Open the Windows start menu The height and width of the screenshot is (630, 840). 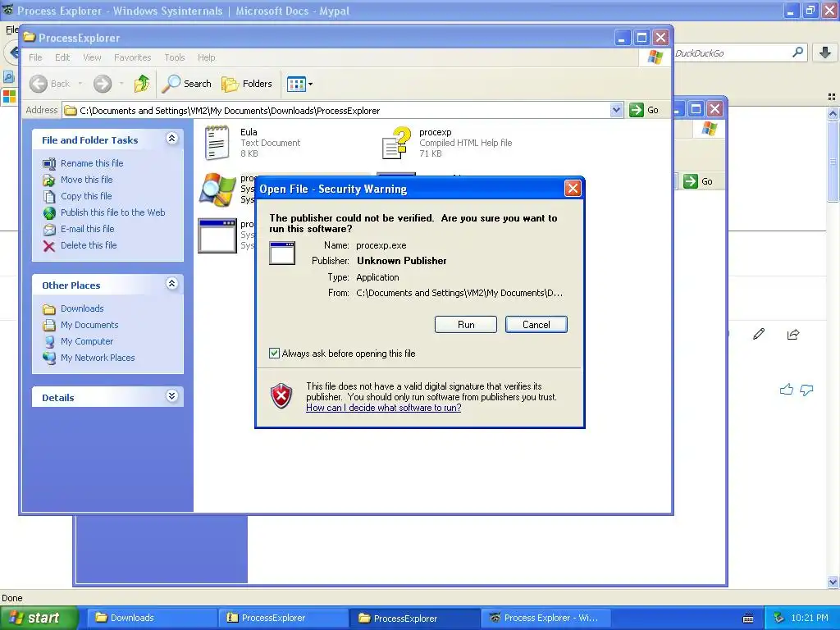38,618
